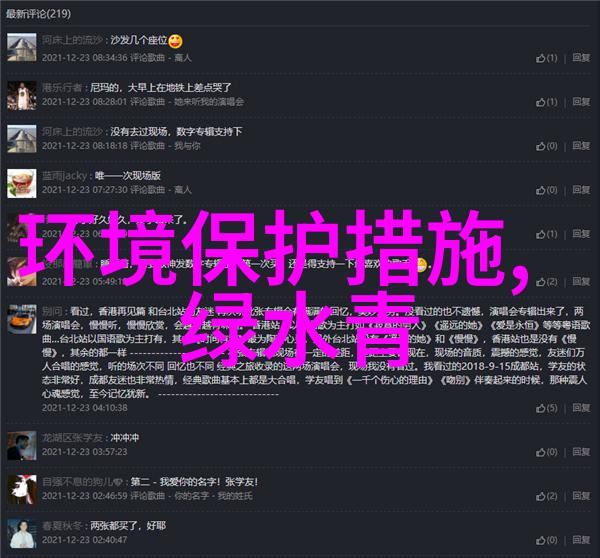Like the comment '沙发几个座位'
The image size is (600, 558).
546,58
